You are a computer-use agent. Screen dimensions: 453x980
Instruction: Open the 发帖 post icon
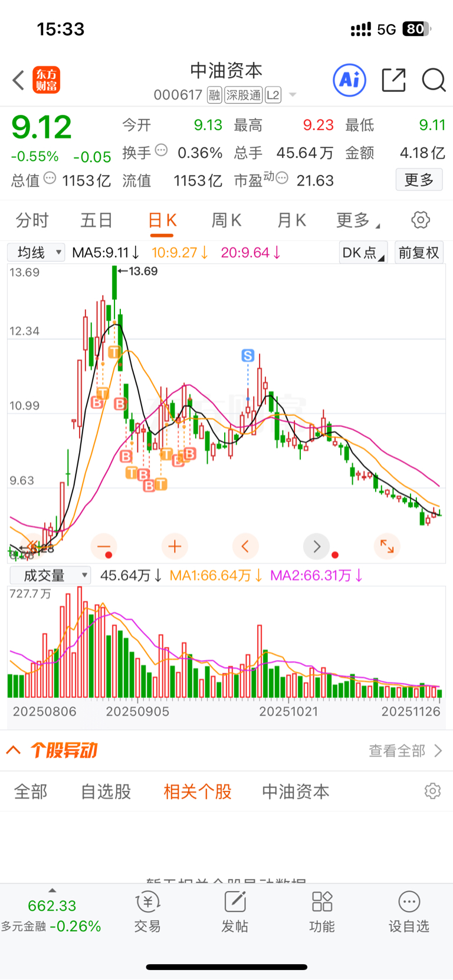click(x=235, y=912)
